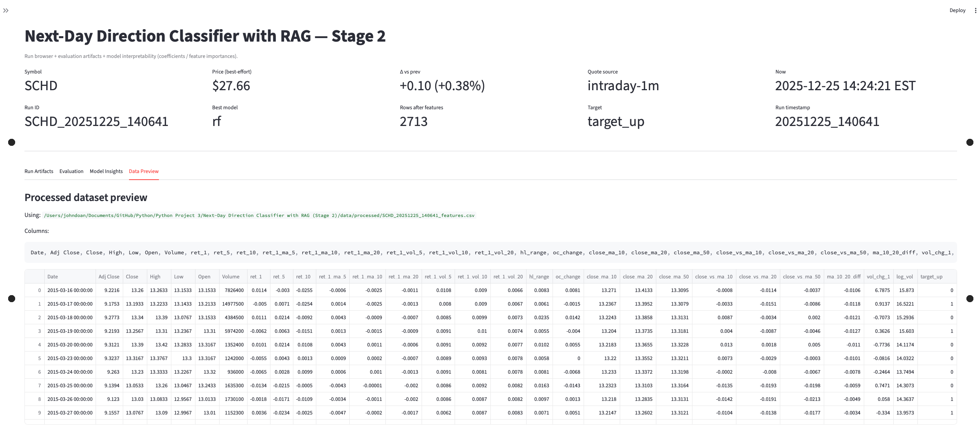Reselect the Data Preview tab

point(143,171)
